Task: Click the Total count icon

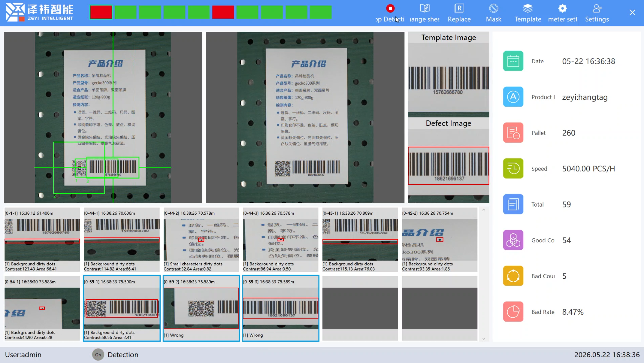Action: pos(513,204)
